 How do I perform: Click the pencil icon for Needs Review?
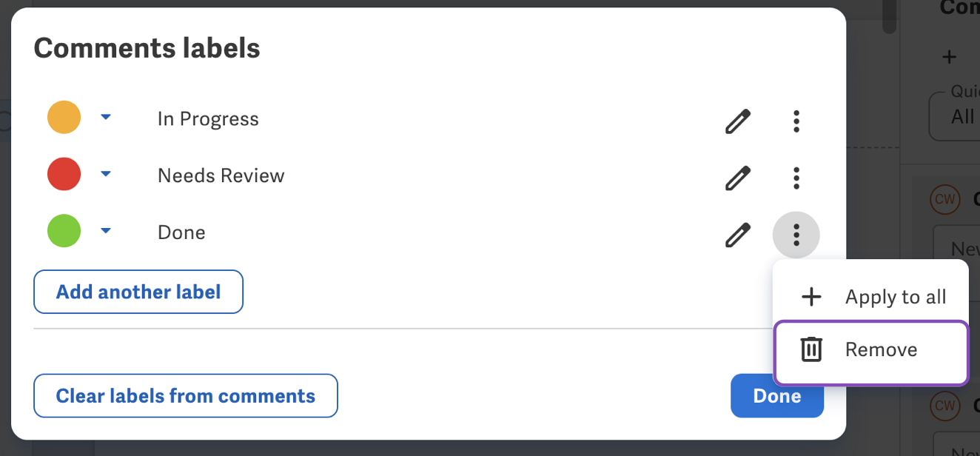(737, 178)
